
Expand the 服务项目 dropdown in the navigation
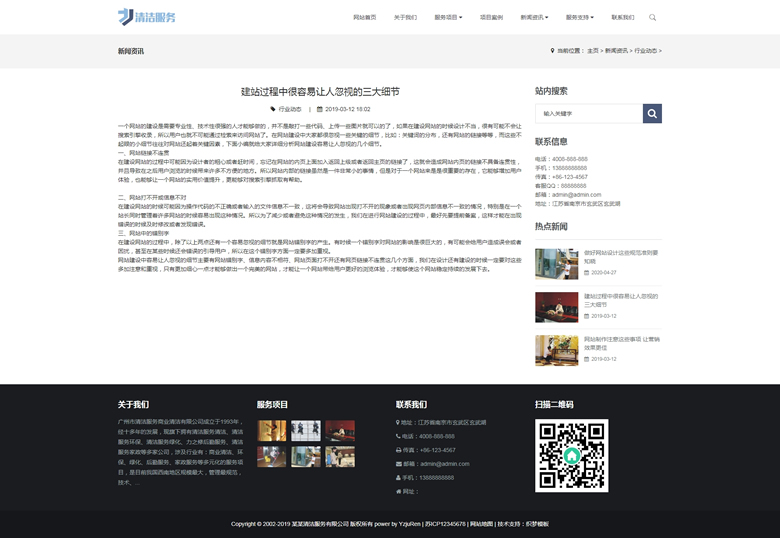tap(448, 17)
